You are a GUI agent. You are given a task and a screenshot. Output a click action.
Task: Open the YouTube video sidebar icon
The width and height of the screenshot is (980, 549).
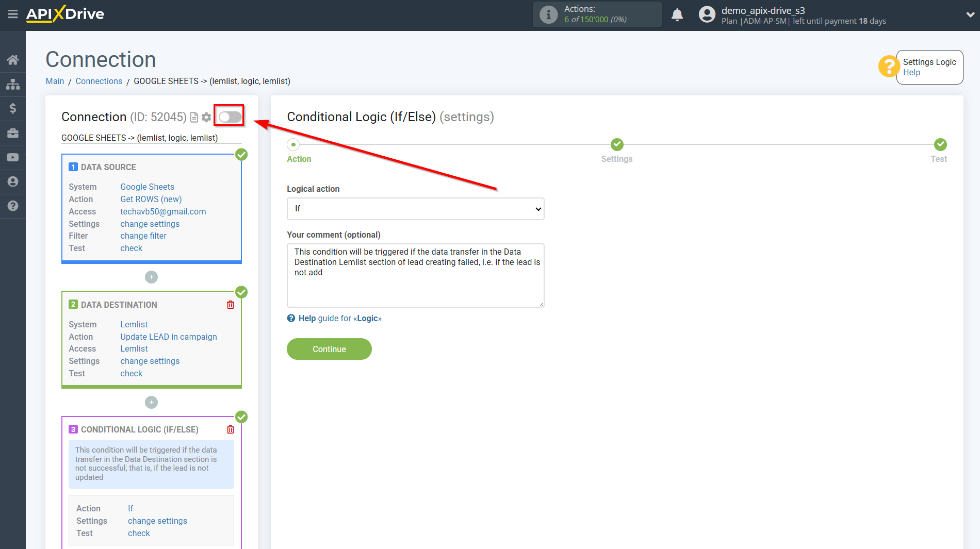[13, 157]
